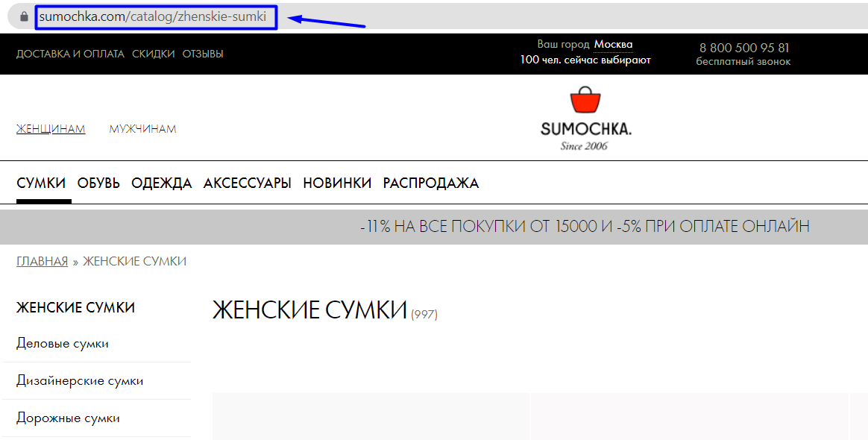Go to ГЛАВНАЯ via breadcrumb
Image resolution: width=868 pixels, height=440 pixels.
click(x=42, y=261)
